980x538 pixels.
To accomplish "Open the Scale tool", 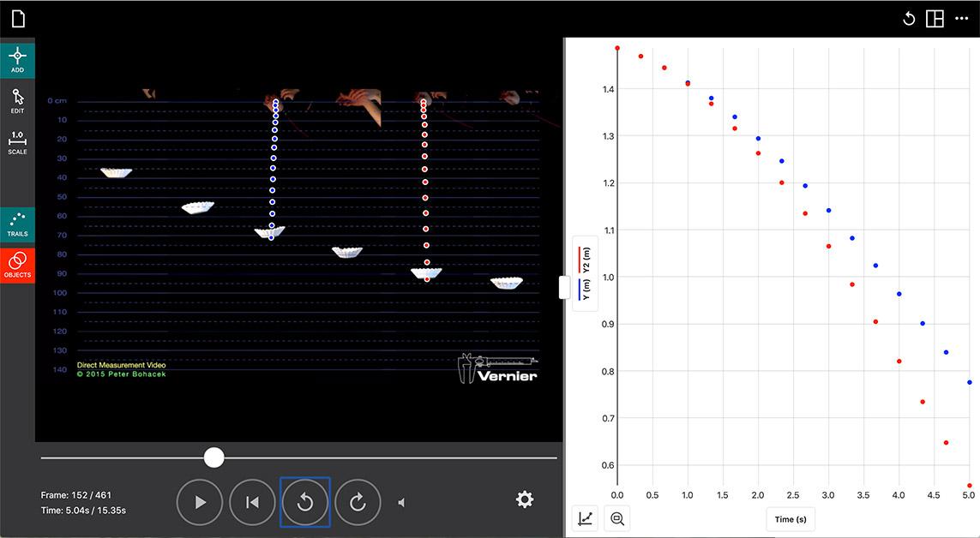I will pyautogui.click(x=17, y=140).
